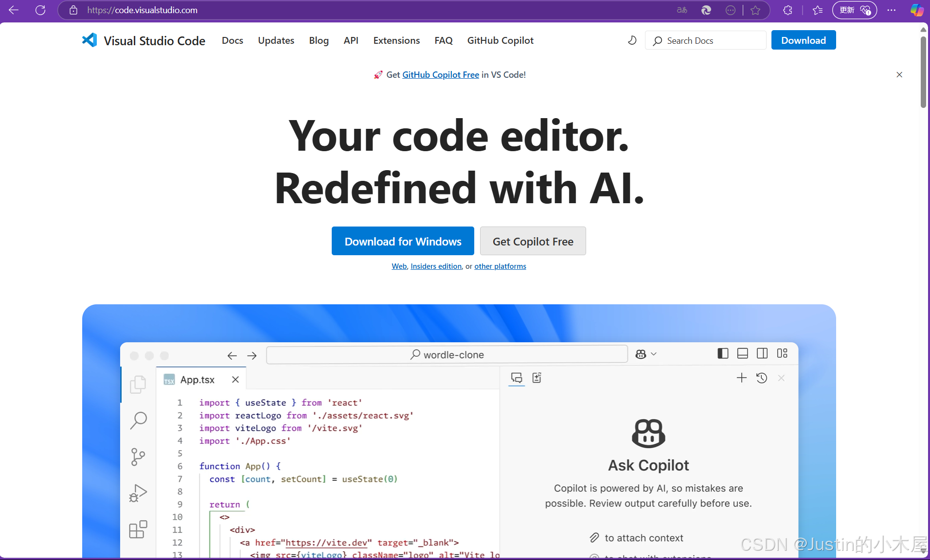Select the App.tsx editor tab

[201, 380]
